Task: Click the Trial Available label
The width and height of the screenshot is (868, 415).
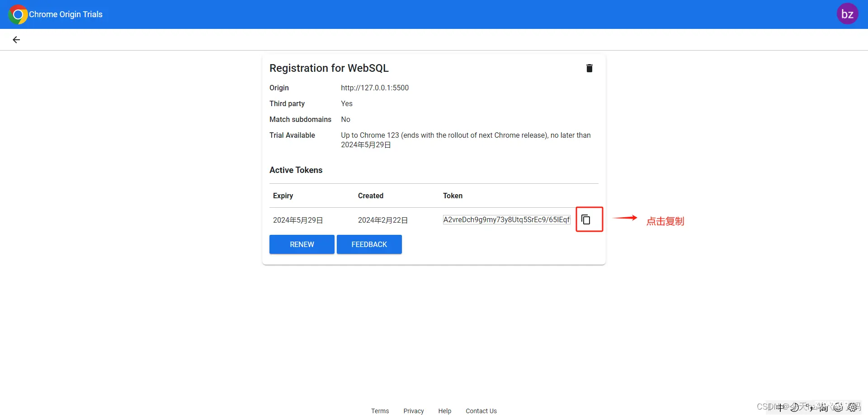Action: [292, 135]
